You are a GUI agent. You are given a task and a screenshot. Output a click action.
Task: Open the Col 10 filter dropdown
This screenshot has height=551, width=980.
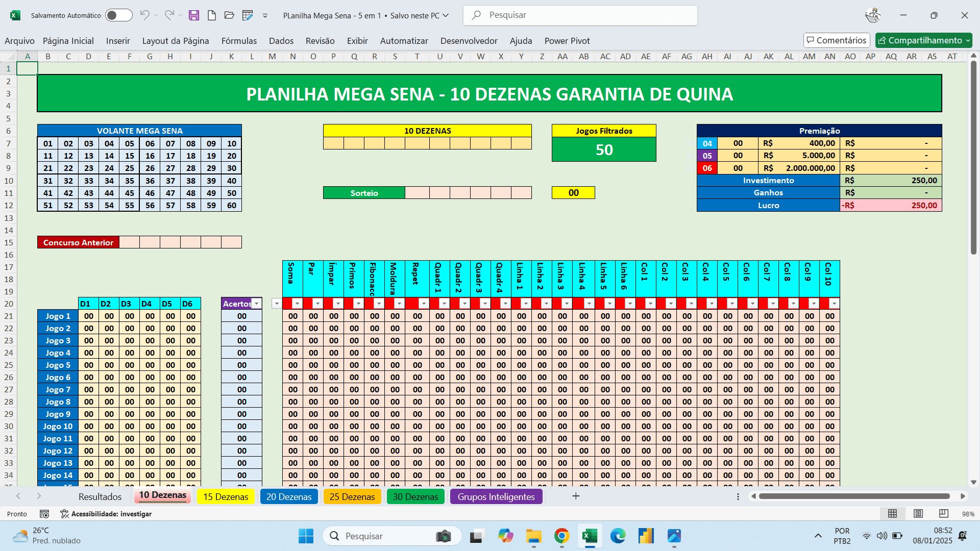tap(834, 304)
